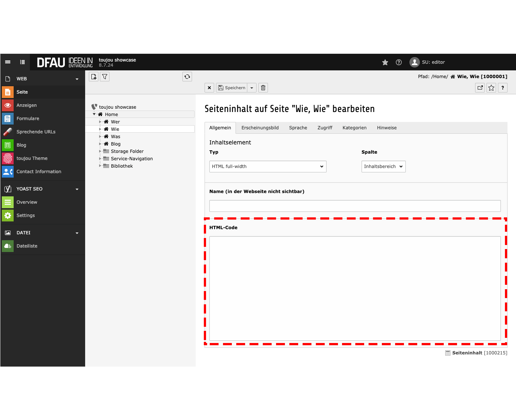Click the Speichern save button

231,88
